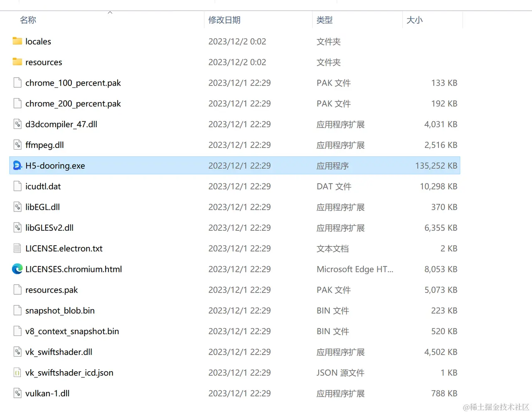532x414 pixels.
Task: Select the file name snapshot_blob.bin
Action: tap(60, 311)
